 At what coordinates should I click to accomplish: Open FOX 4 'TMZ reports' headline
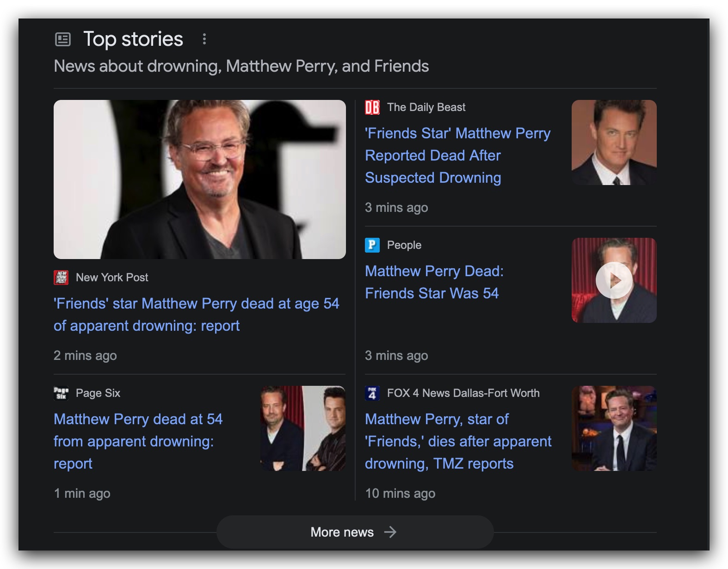click(x=458, y=441)
